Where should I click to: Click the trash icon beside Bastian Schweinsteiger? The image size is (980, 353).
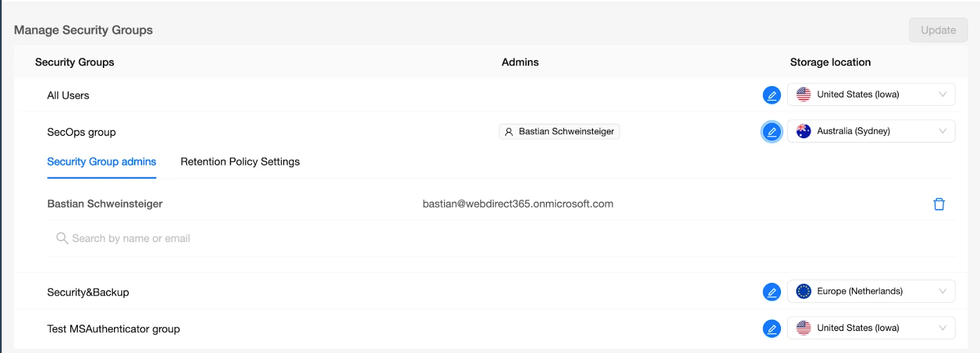point(940,204)
